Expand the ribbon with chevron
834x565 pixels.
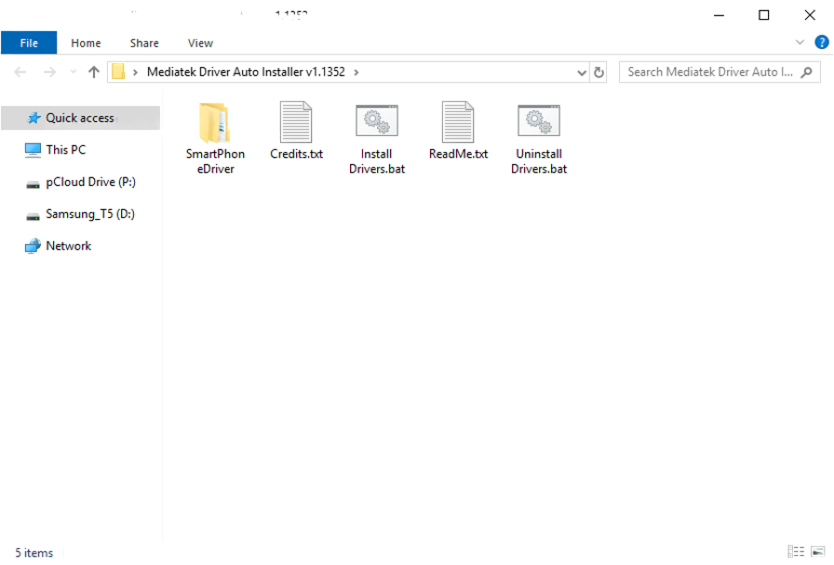tap(799, 42)
